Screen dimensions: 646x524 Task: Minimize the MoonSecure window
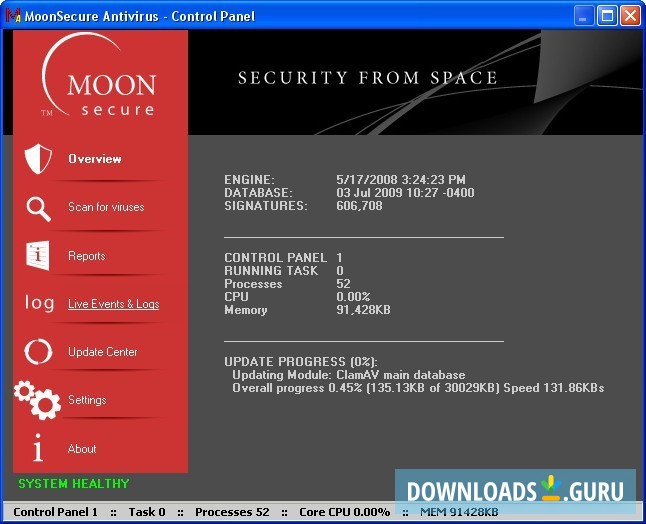pos(584,16)
